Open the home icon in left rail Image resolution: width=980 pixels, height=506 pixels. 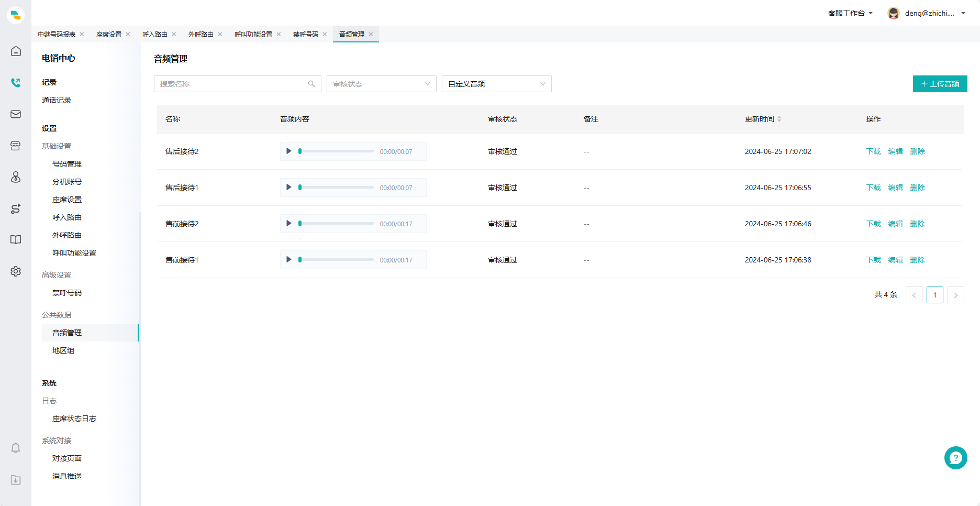(16, 51)
